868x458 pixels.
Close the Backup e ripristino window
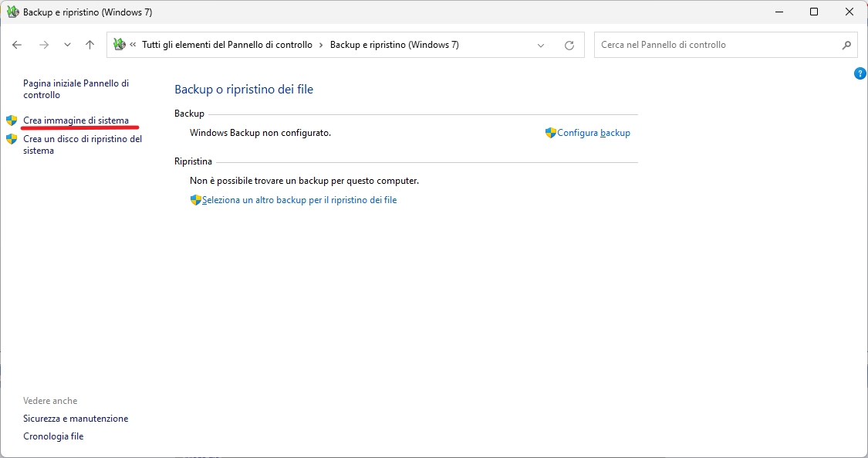[x=849, y=12]
